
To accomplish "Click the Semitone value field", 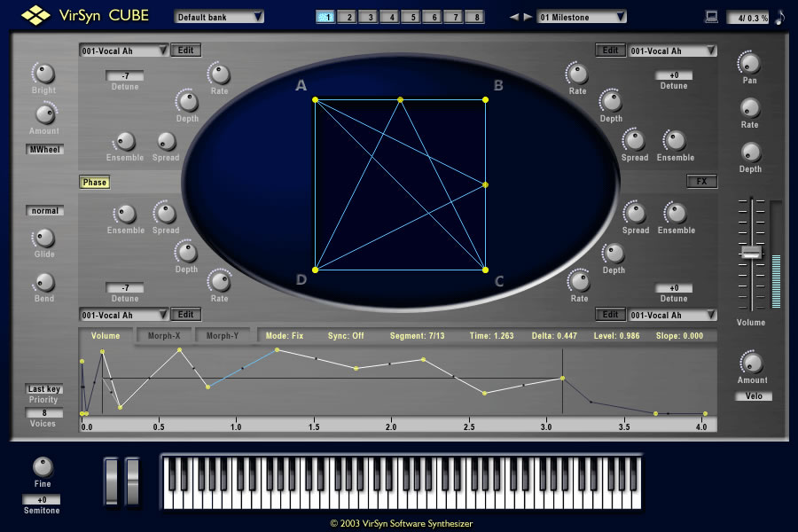I will pos(41,500).
